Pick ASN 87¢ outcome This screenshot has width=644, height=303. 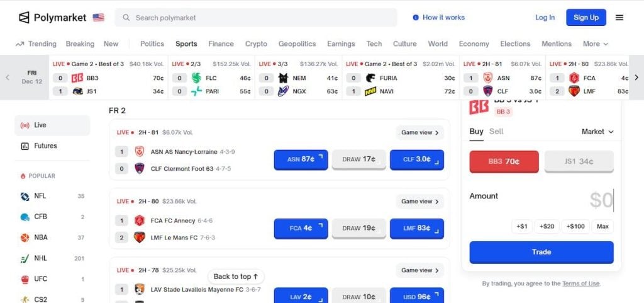301,159
